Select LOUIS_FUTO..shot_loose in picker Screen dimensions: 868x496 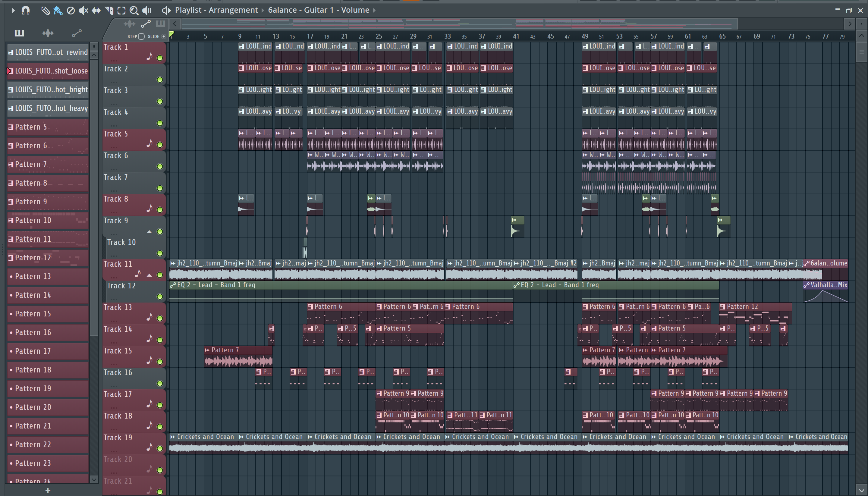coord(48,71)
